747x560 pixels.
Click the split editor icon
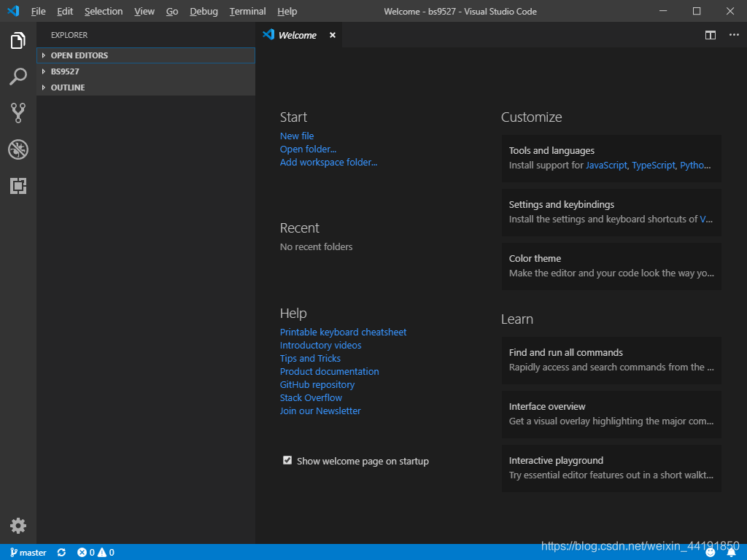pyautogui.click(x=711, y=35)
